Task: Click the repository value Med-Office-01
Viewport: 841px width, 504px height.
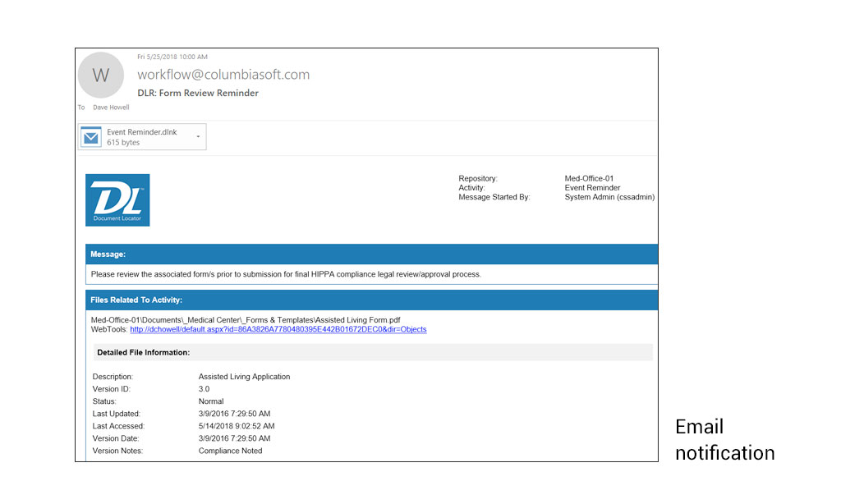Action: click(589, 178)
